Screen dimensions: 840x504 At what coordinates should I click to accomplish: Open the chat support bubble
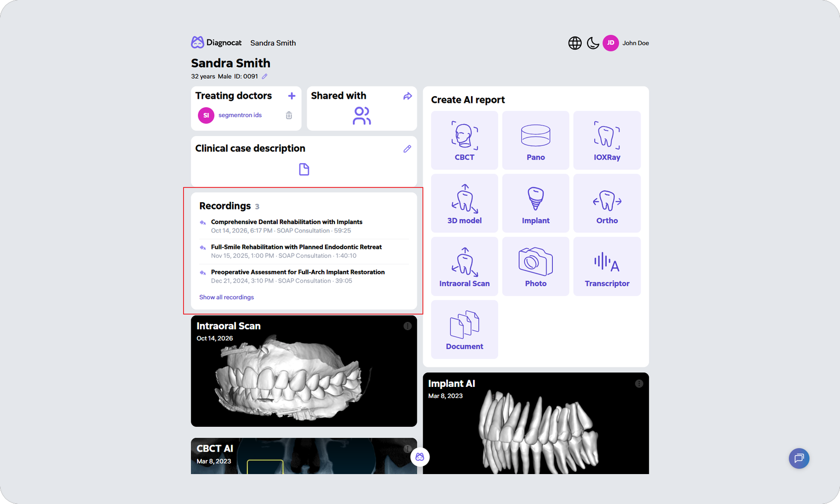pyautogui.click(x=799, y=458)
